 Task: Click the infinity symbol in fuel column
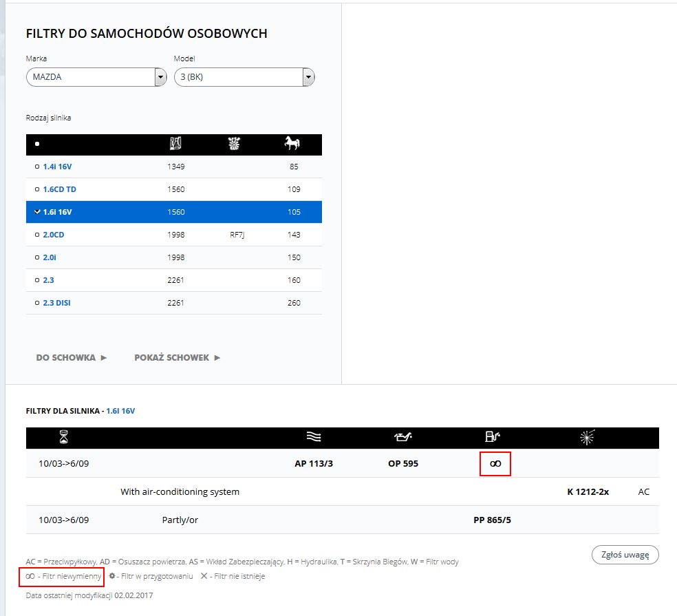pos(495,464)
